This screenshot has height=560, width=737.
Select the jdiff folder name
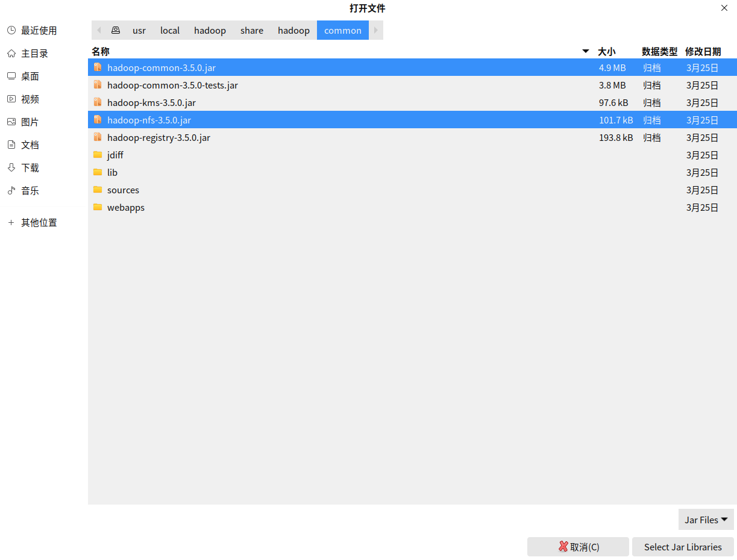click(115, 155)
